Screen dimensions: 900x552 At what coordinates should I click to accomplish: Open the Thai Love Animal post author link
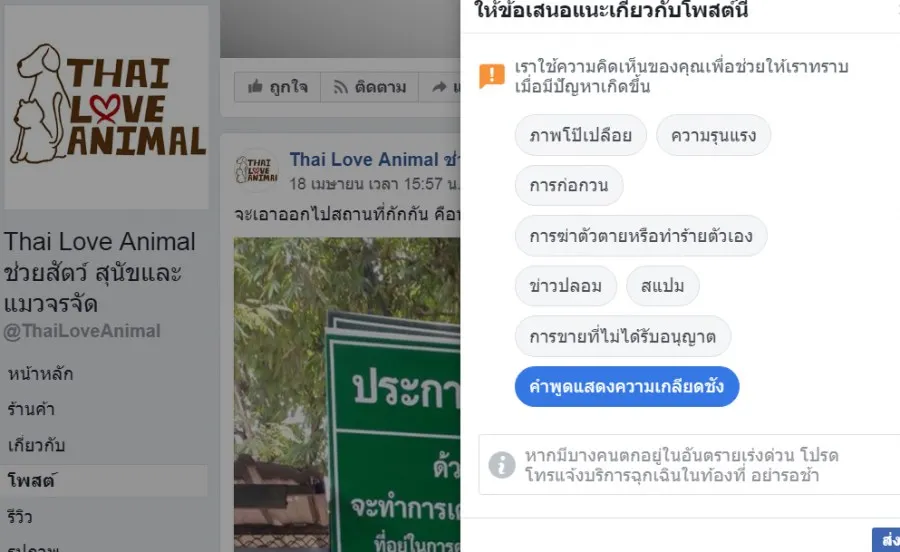(x=374, y=160)
